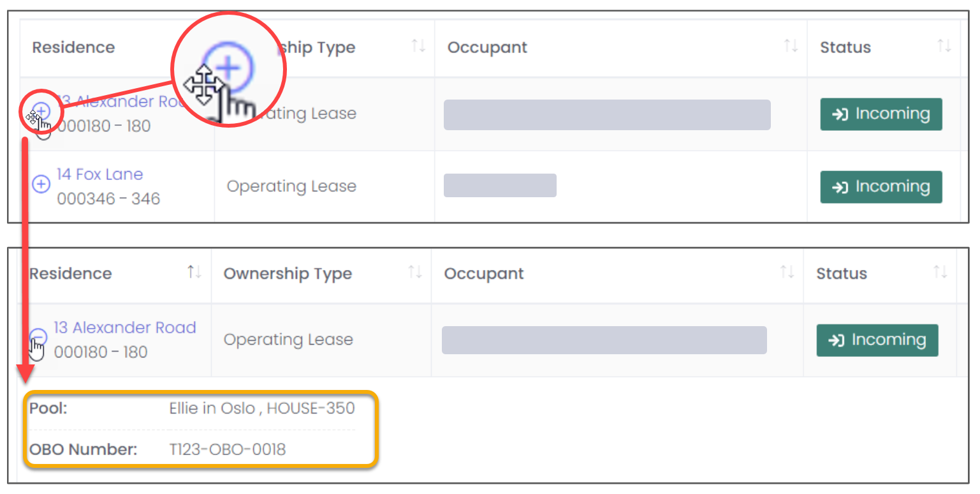Sort by Ownership Type in lower table

(x=415, y=273)
